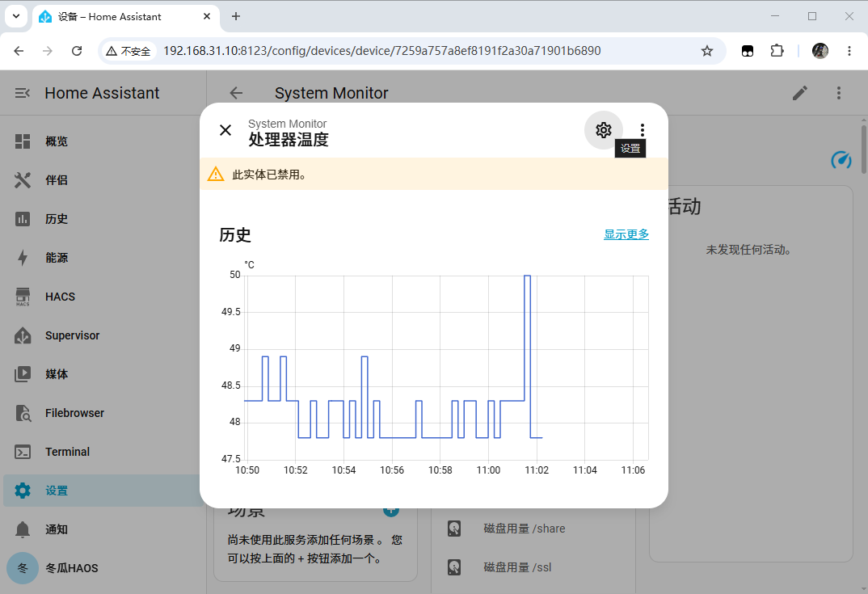Screen dimensions: 868x594
Task: Click the browser forward arrow
Action: (x=48, y=51)
